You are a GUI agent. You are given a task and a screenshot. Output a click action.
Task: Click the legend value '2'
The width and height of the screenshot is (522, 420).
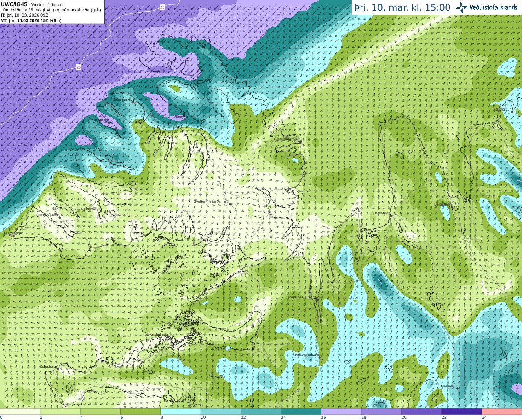pos(41,417)
